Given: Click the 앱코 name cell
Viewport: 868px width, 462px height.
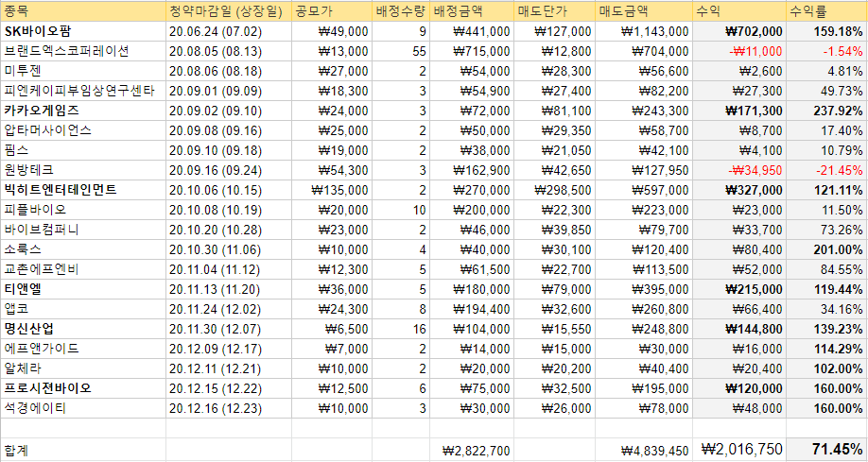Looking at the screenshot, I should tap(83, 309).
